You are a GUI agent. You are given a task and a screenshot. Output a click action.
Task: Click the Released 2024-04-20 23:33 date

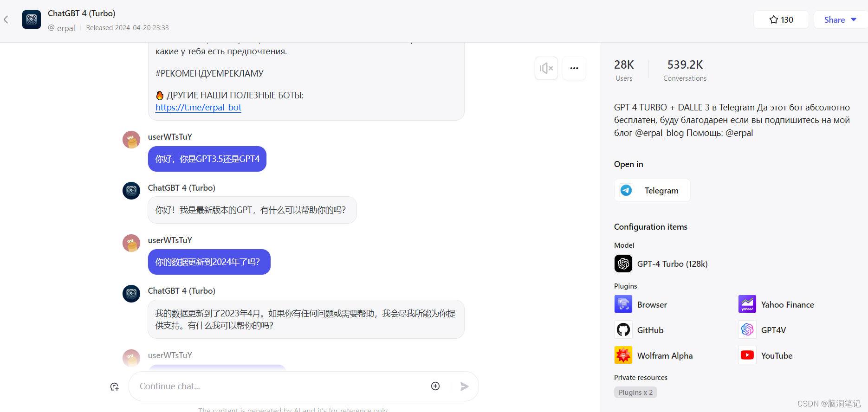128,28
